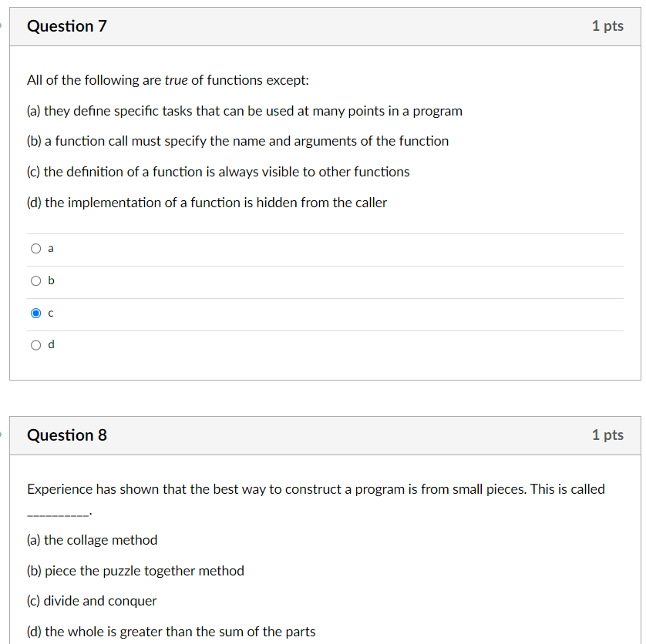The image size is (646, 644).
Task: Click answer text 'b' next to second radio
Action: click(51, 280)
